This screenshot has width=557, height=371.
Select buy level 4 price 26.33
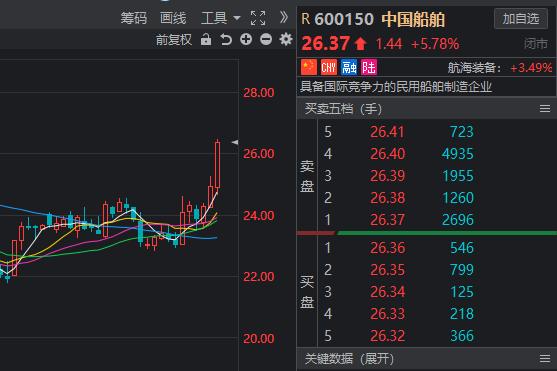point(387,314)
